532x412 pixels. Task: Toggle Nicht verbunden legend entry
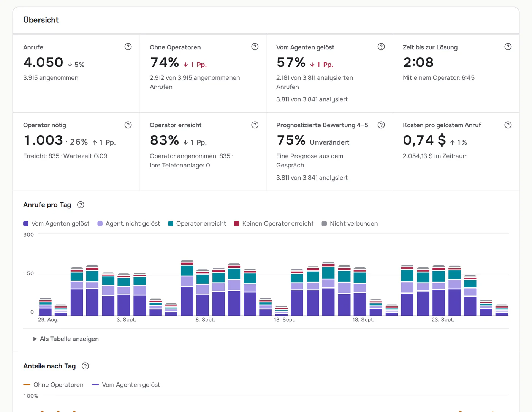click(x=350, y=224)
